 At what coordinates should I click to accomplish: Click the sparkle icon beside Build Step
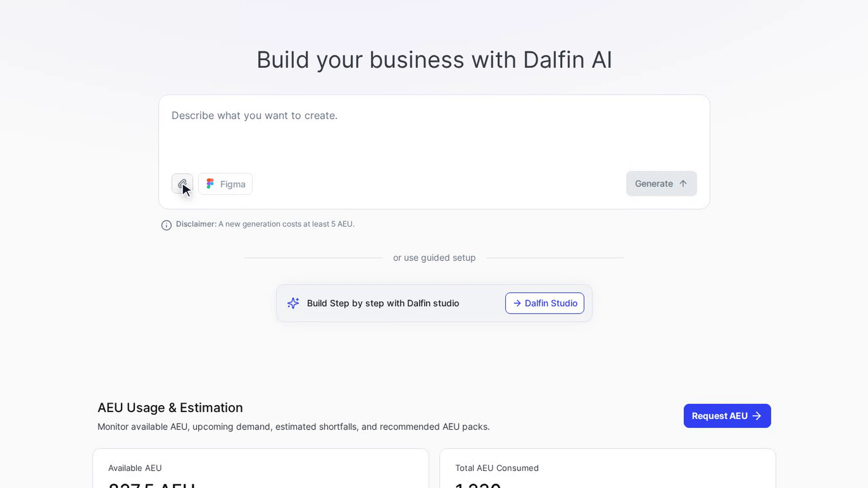point(293,303)
